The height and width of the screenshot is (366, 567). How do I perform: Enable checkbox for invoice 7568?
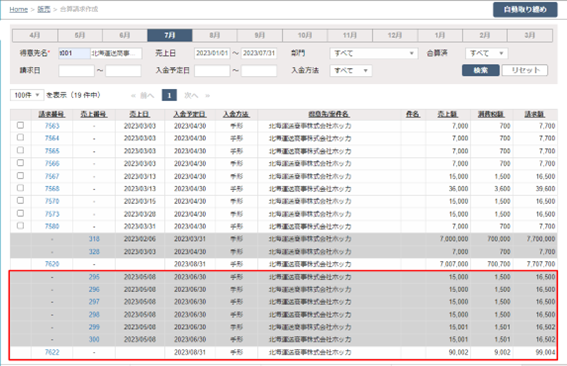(x=21, y=188)
